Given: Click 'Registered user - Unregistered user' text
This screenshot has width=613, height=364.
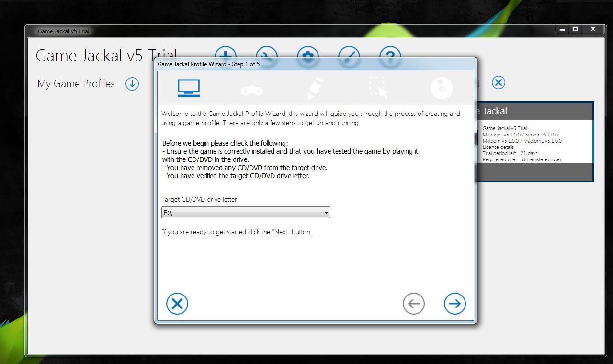Looking at the screenshot, I should click(x=522, y=159).
